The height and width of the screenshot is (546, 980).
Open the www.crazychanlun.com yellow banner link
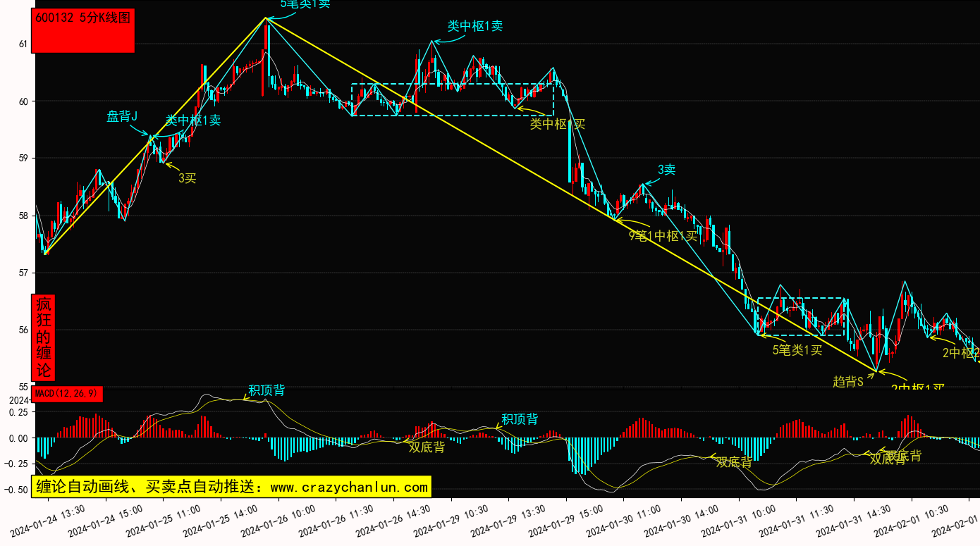point(231,487)
